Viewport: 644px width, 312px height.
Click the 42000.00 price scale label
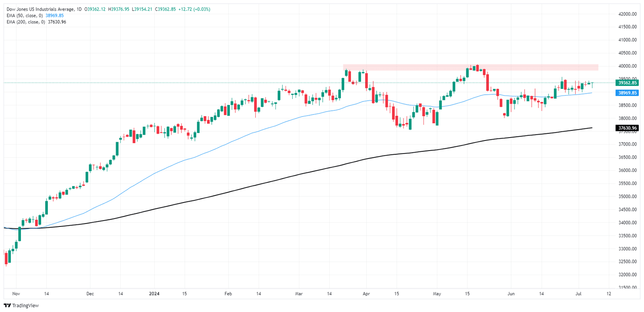pos(628,14)
